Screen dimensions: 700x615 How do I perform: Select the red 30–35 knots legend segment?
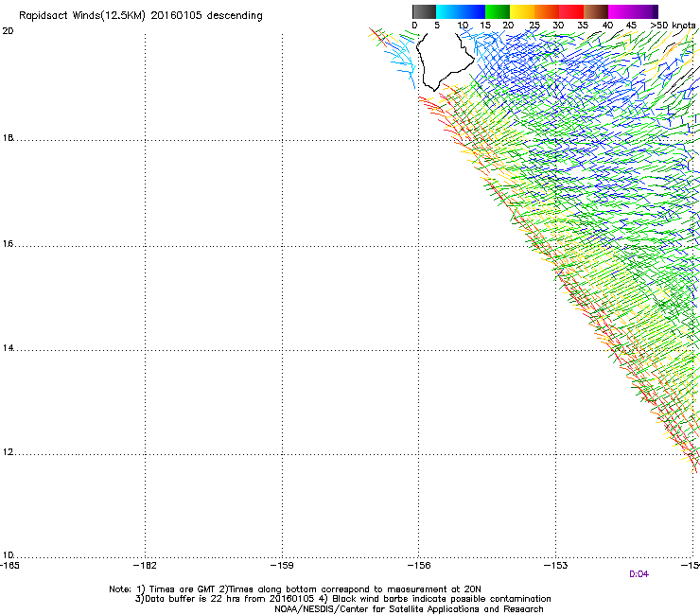[x=571, y=11]
